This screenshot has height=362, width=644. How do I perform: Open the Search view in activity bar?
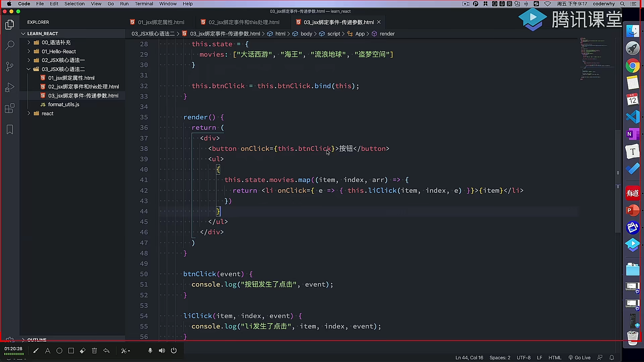[x=10, y=45]
